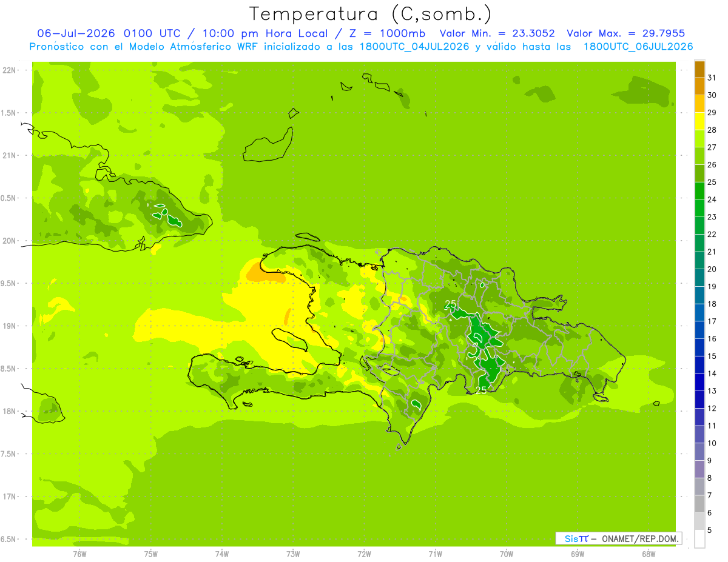Click the "70W" longitude axis label
Screen dimensions: 728x562
[x=507, y=554]
